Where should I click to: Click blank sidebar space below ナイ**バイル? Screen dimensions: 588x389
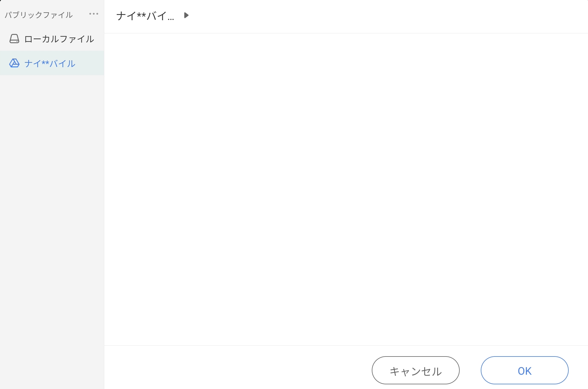(52, 205)
